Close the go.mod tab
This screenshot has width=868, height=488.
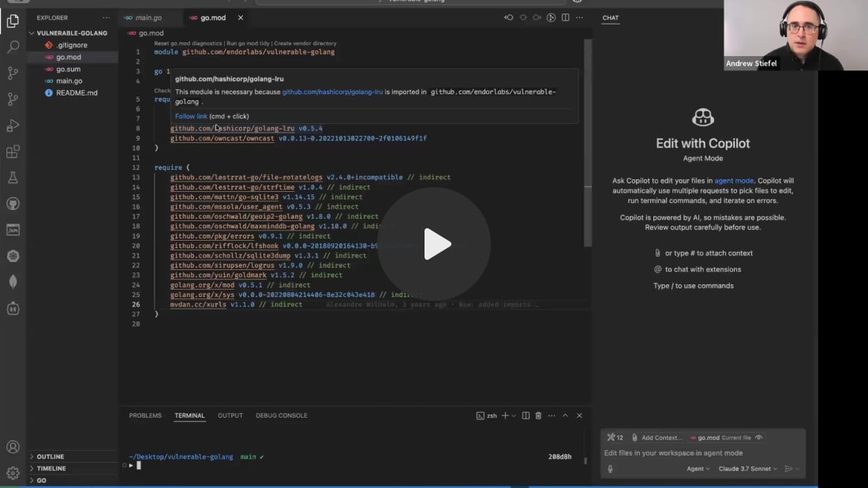point(240,17)
